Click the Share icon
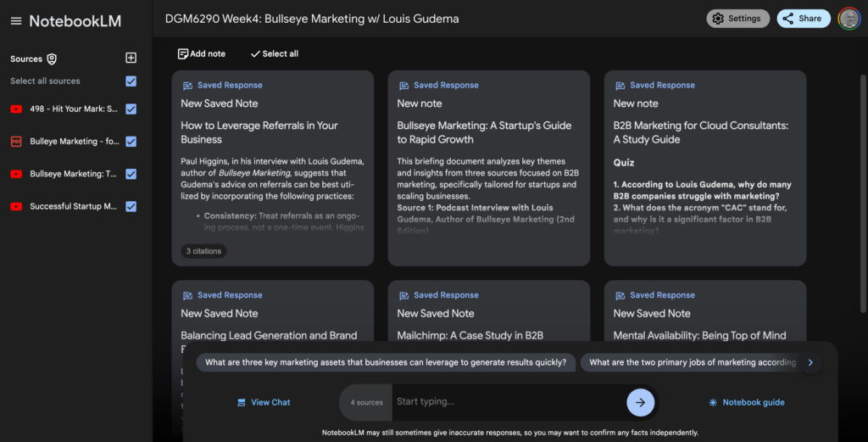 tap(788, 19)
